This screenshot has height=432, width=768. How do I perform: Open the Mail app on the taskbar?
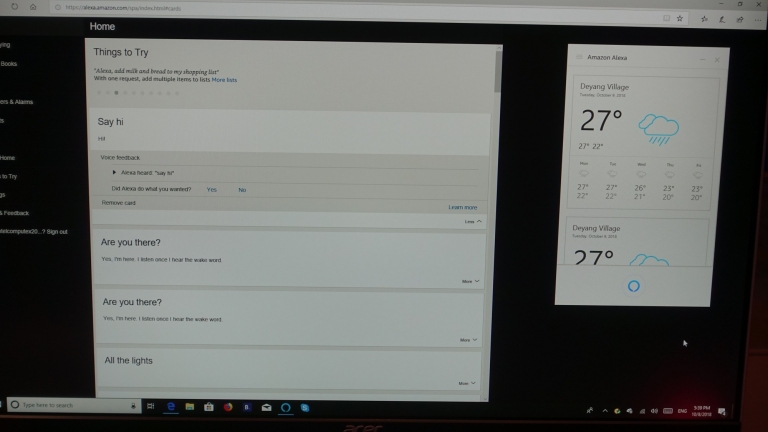(x=266, y=408)
